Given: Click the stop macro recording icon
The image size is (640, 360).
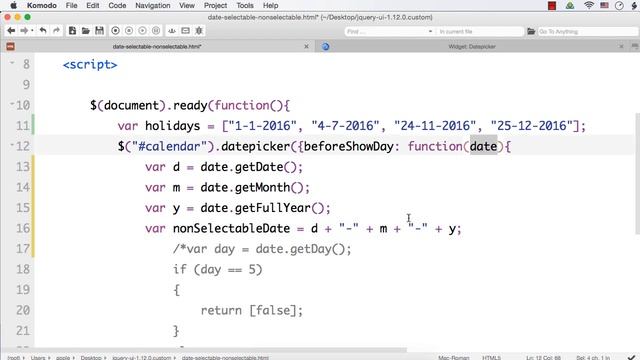Looking at the screenshot, I should click(129, 31).
